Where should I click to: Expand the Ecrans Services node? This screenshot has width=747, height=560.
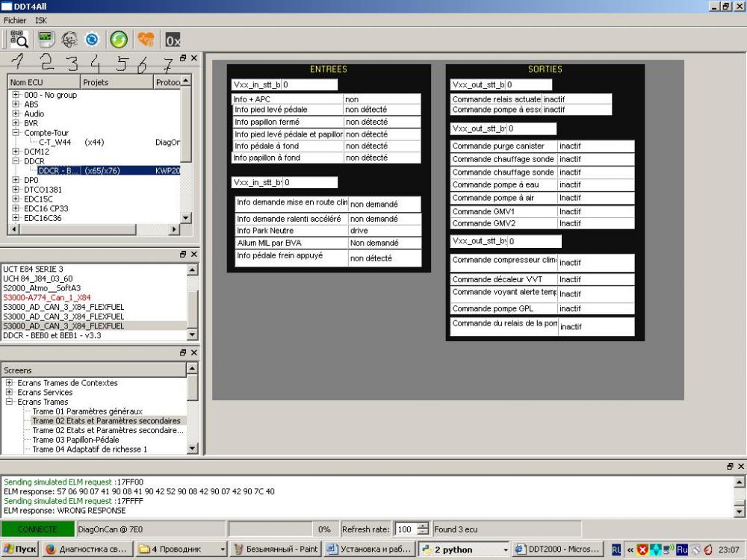coord(9,392)
